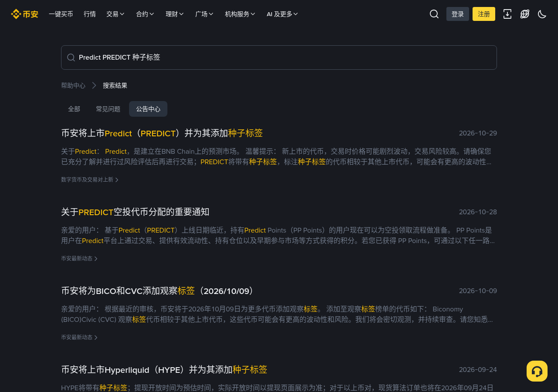
Task: Toggle the dark mode moon icon
Action: coord(542,14)
